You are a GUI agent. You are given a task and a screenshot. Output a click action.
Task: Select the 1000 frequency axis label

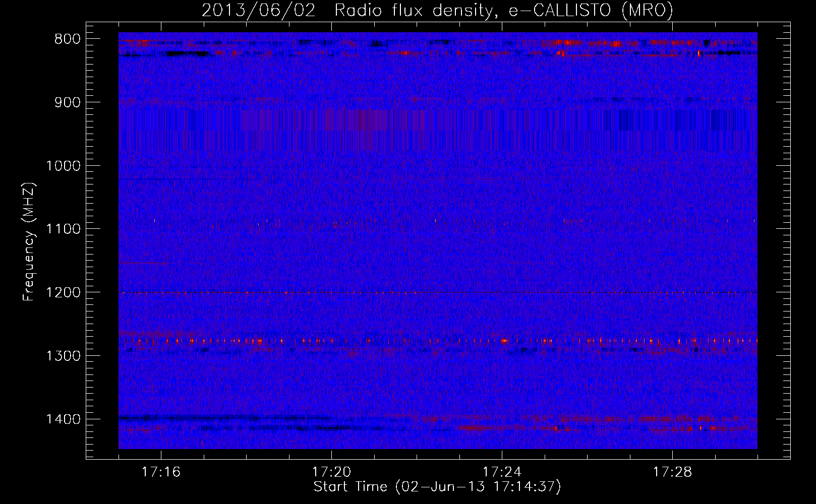[63, 166]
